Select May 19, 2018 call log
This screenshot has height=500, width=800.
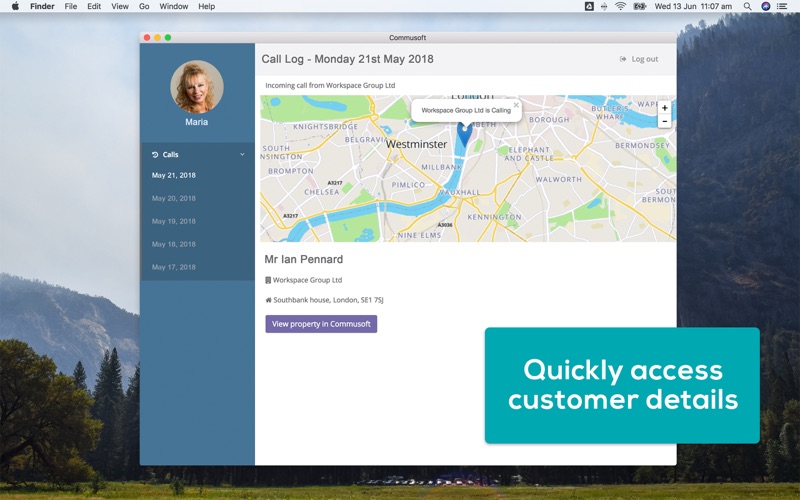[173, 221]
